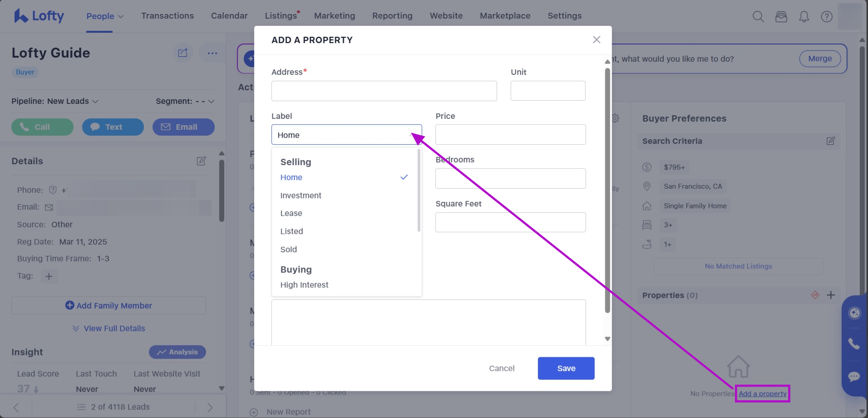Go to the Reporting menu
868x418 pixels.
click(392, 16)
